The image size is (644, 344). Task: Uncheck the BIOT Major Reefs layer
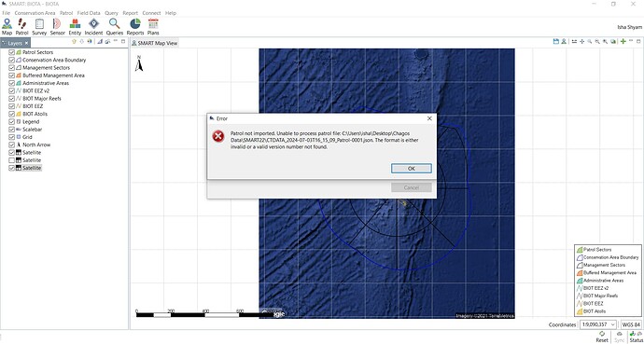[x=11, y=99]
